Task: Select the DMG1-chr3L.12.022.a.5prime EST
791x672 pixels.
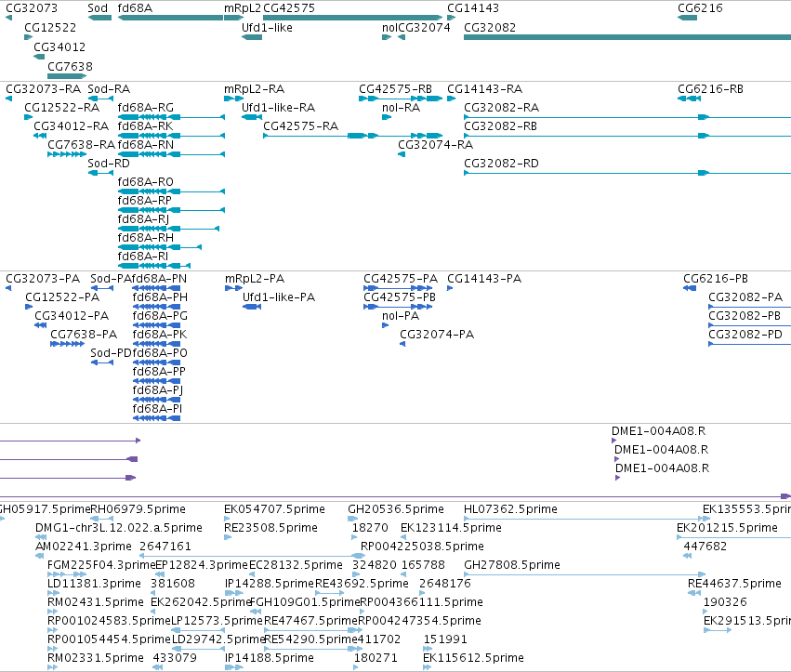Action: (x=41, y=537)
